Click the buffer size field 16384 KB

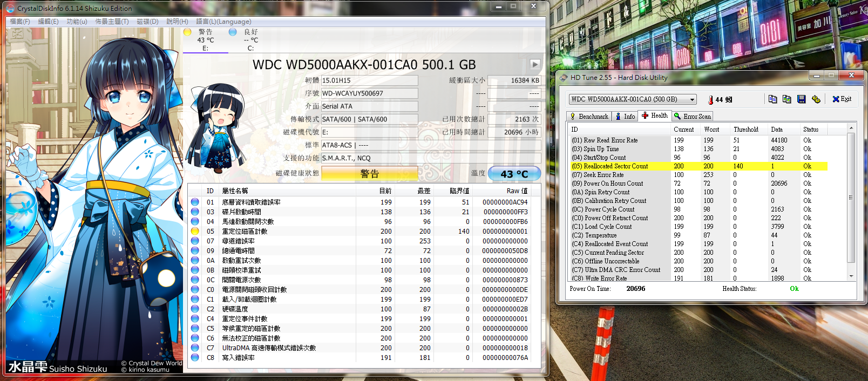pyautogui.click(x=514, y=80)
